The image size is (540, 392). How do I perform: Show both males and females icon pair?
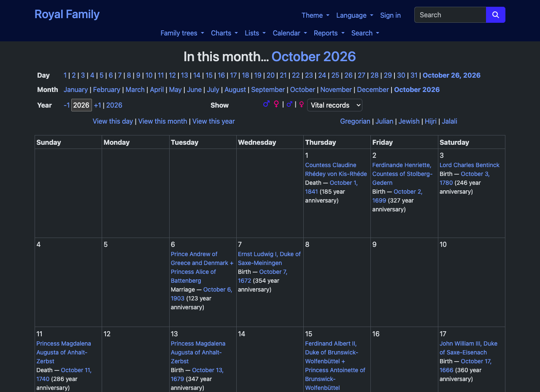click(x=271, y=104)
